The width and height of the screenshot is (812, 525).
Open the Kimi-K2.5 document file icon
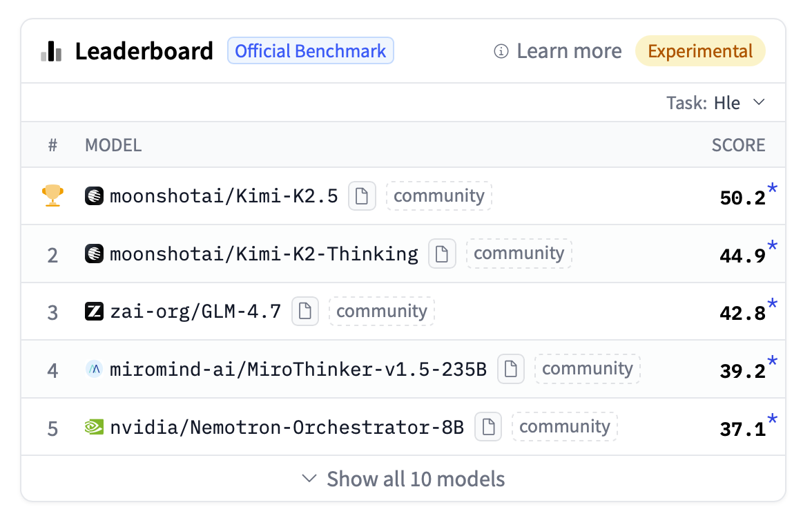coord(362,196)
